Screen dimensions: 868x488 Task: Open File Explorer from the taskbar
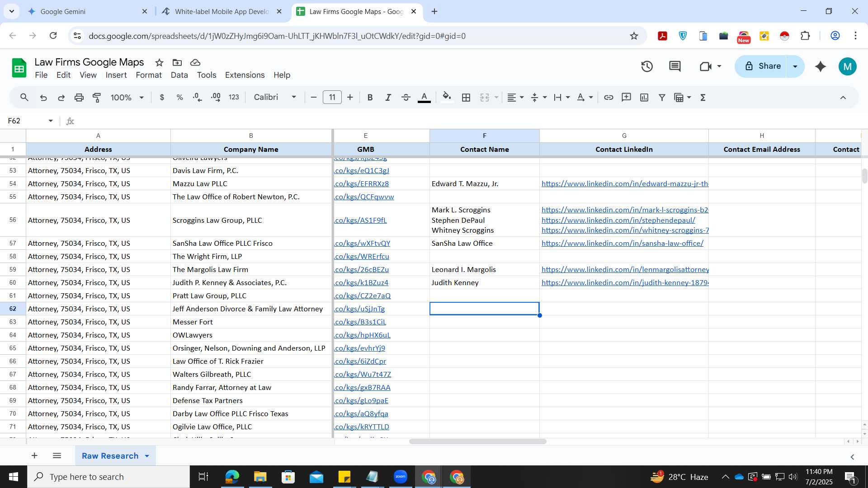tap(260, 477)
